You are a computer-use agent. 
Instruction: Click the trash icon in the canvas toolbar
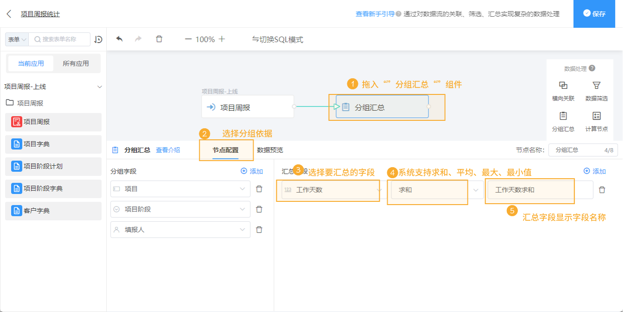[159, 39]
